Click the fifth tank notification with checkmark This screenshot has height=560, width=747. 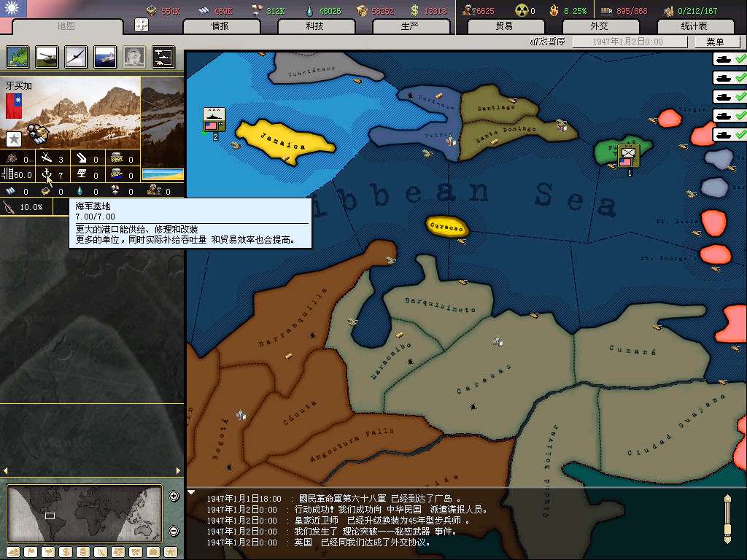(729, 135)
